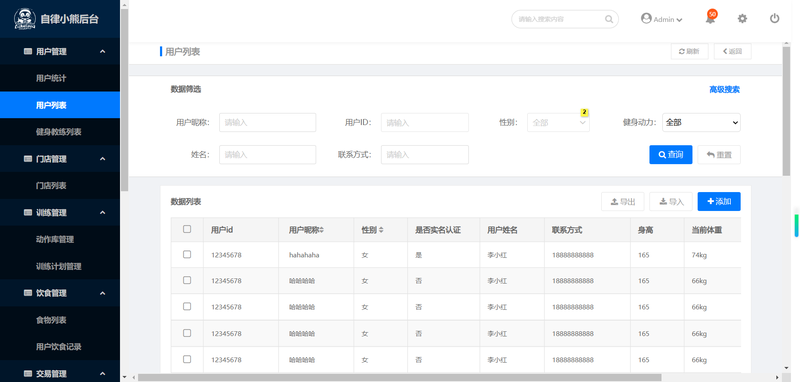Click the 重置 reset button
The image size is (800, 382).
(719, 155)
